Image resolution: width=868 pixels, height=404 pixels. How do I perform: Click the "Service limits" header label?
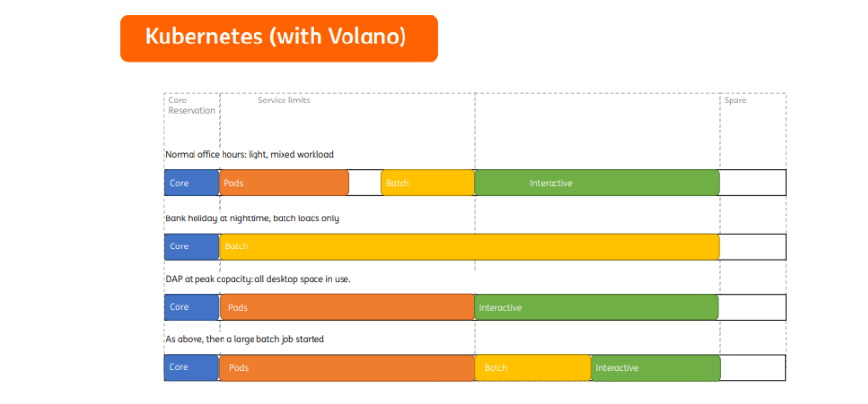coord(284,101)
